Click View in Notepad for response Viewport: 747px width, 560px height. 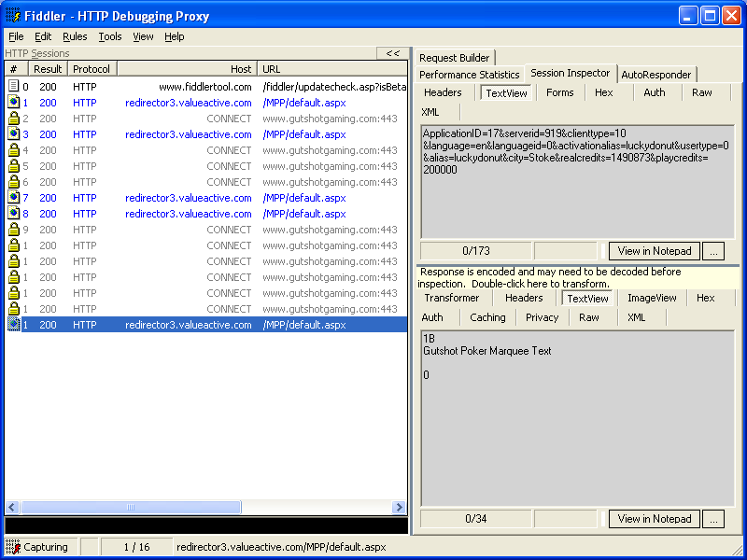(655, 519)
